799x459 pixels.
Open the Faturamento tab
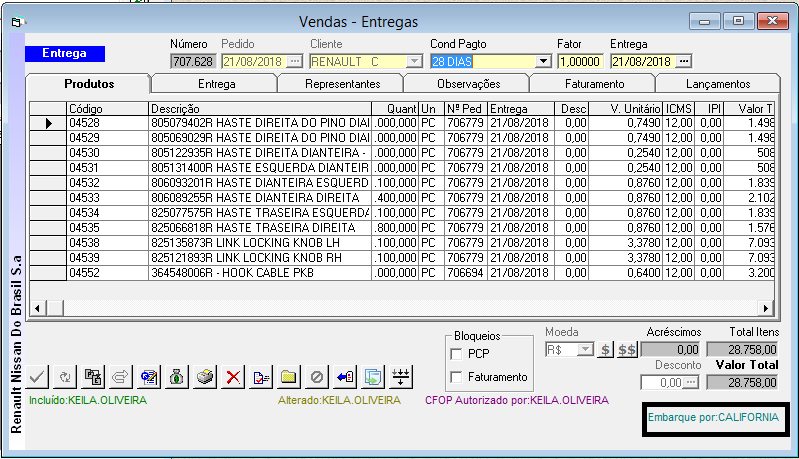point(594,84)
